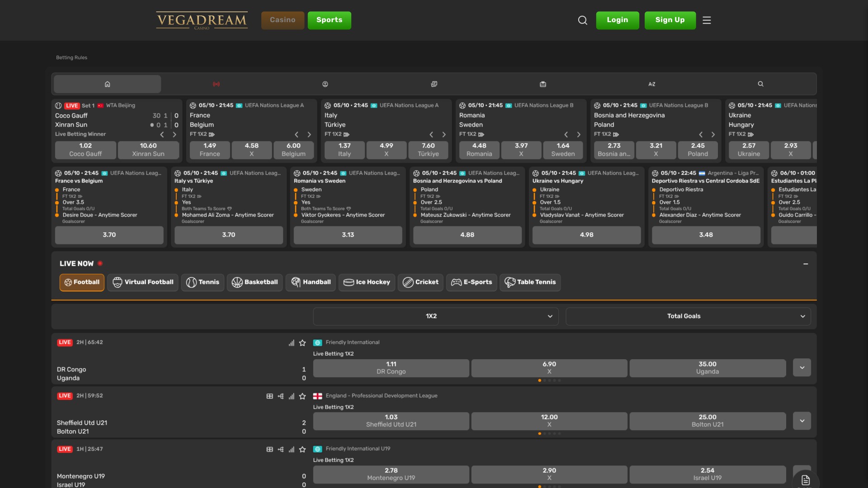This screenshot has width=868, height=488.
Task: Open live pitch view for Sheffield Utd U21
Action: tap(269, 396)
